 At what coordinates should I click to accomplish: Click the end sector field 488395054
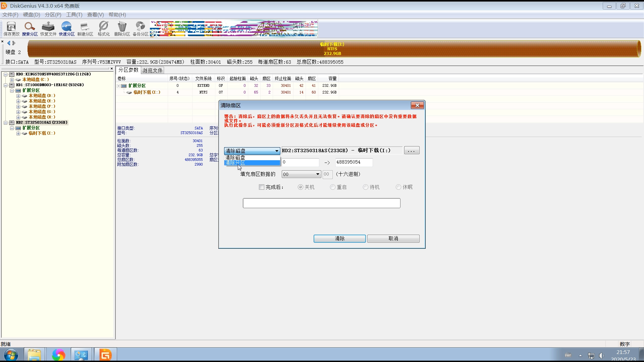click(354, 162)
